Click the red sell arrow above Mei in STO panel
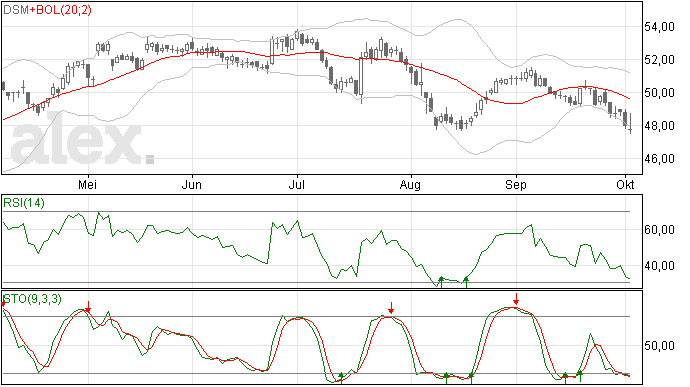The image size is (690, 387). click(88, 306)
